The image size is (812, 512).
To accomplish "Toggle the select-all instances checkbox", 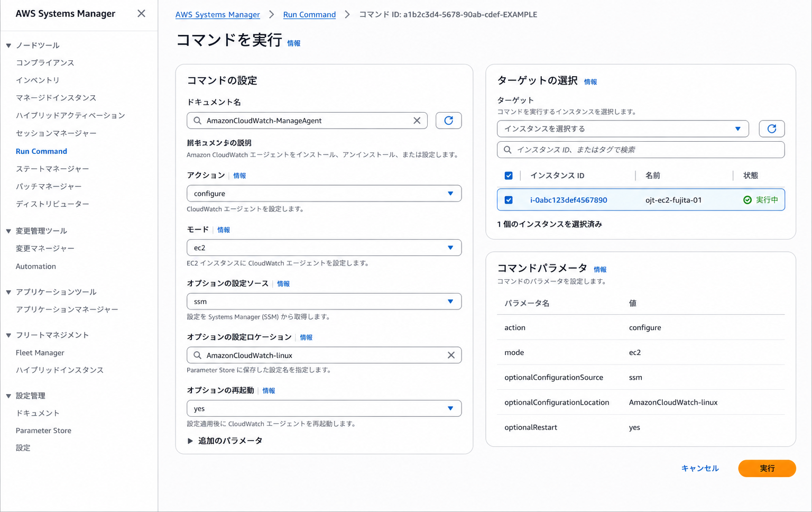I will tap(509, 176).
